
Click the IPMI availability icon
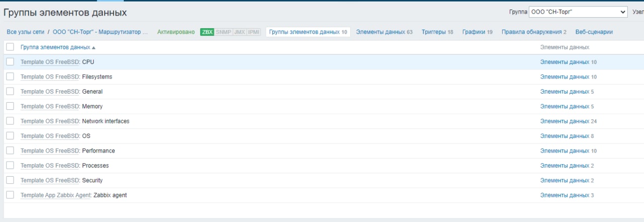click(x=254, y=32)
